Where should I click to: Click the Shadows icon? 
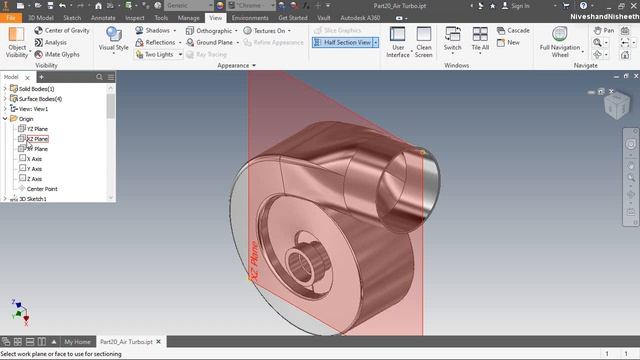[139, 30]
